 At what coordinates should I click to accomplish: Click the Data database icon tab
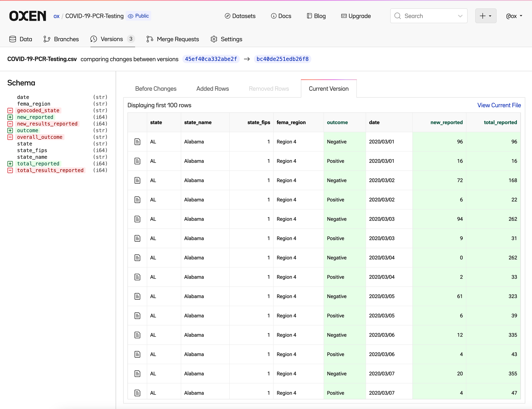click(13, 39)
